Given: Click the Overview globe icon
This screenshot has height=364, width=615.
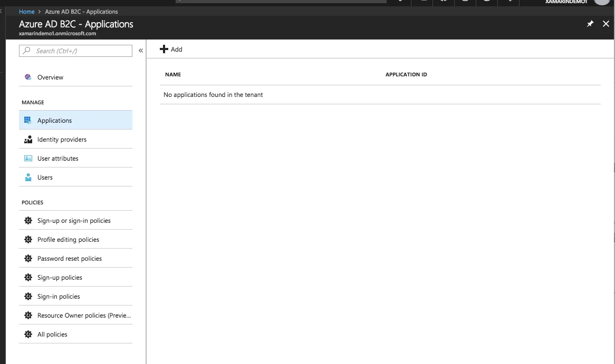Looking at the screenshot, I should tap(28, 77).
